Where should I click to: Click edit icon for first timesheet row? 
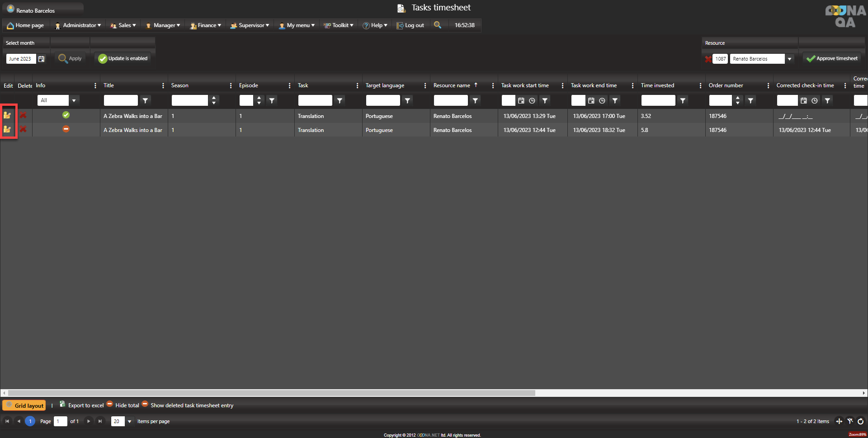(x=7, y=115)
